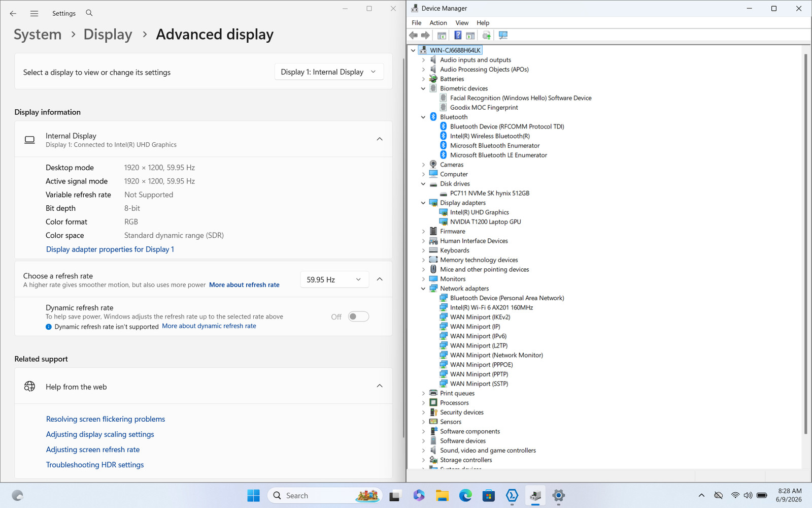The image size is (812, 508).
Task: Open Microsoft Store from the taskbar
Action: pos(489,495)
